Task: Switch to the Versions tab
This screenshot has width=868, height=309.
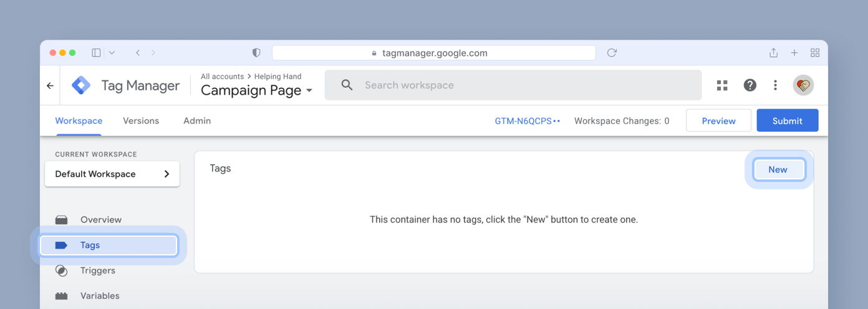Action: [x=141, y=121]
